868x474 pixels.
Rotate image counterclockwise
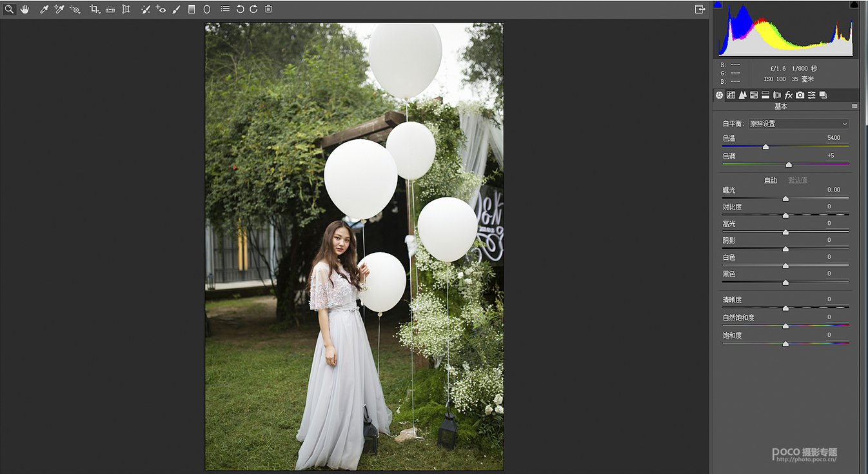(240, 9)
